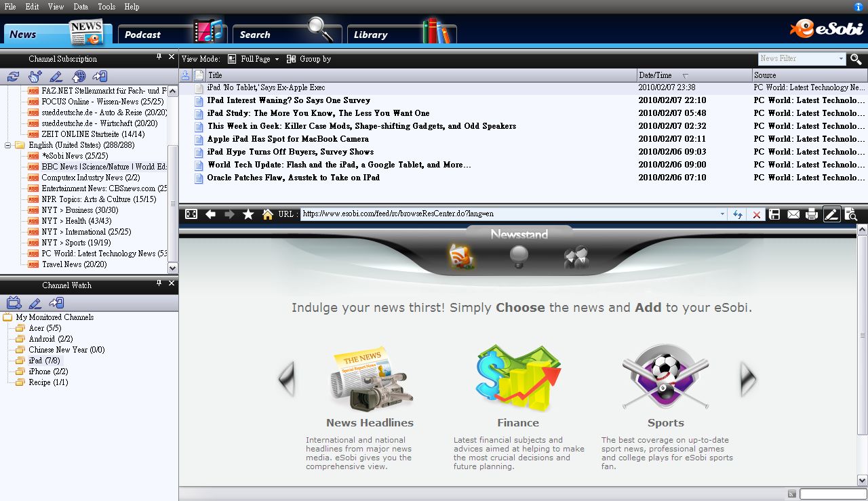Pin the Channel Watch panel
Screen dimensions: 868x501
coord(159,283)
